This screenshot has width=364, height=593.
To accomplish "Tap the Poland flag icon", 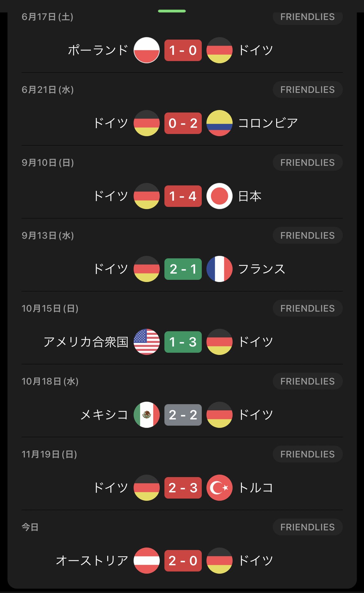I will pos(147,50).
